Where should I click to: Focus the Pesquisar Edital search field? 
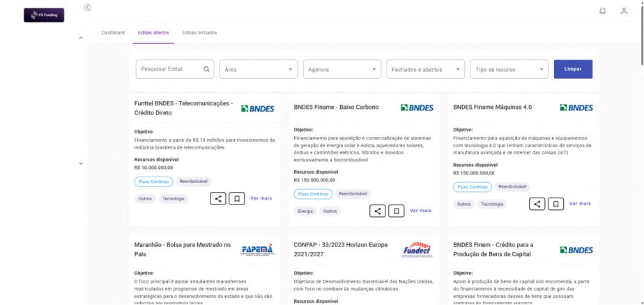tap(175, 69)
